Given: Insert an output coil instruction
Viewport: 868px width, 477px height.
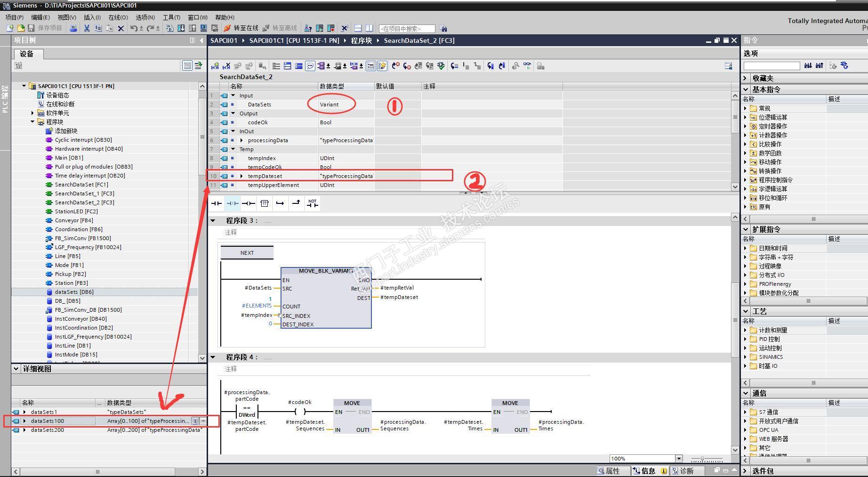Looking at the screenshot, I should point(249,203).
